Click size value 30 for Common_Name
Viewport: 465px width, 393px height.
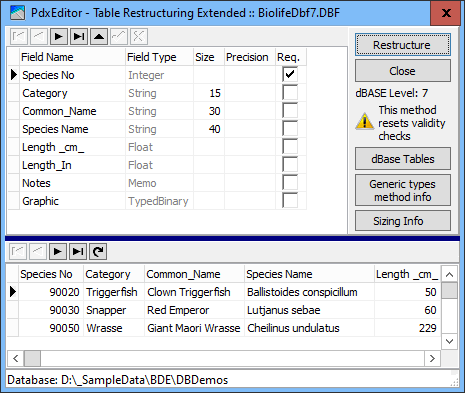[x=209, y=111]
